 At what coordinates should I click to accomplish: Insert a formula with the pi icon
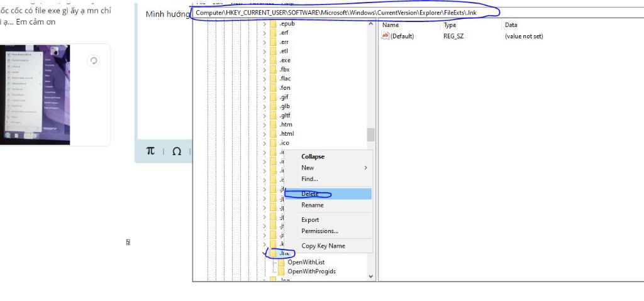tap(150, 151)
